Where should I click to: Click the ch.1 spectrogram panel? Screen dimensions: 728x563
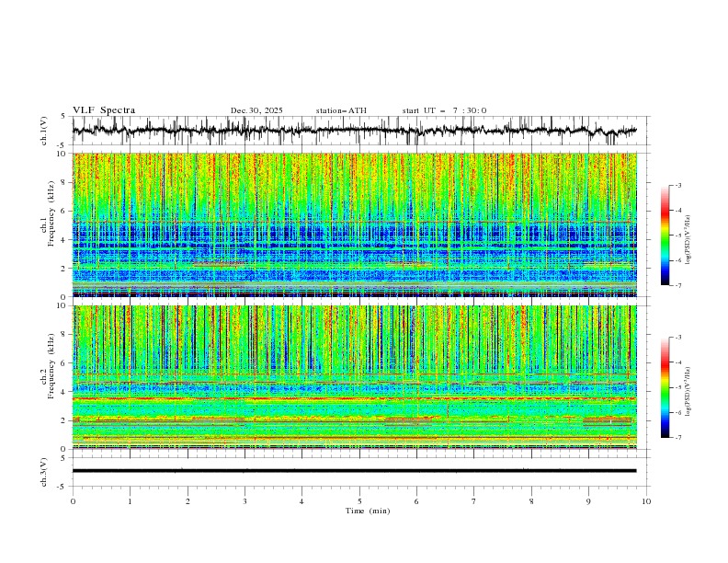(355, 224)
